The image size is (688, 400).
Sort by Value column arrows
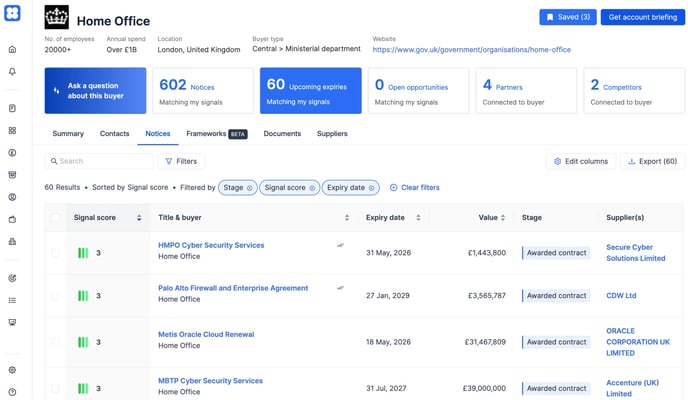(503, 218)
